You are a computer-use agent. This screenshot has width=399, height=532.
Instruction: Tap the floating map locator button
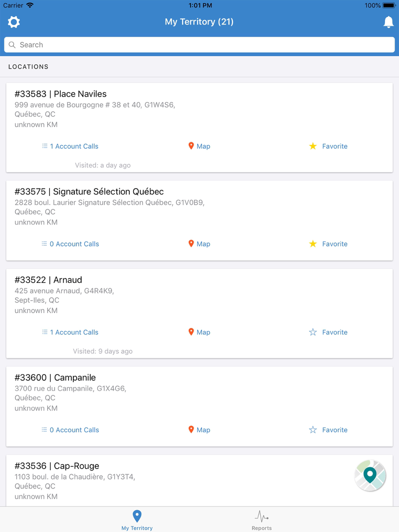click(x=370, y=475)
